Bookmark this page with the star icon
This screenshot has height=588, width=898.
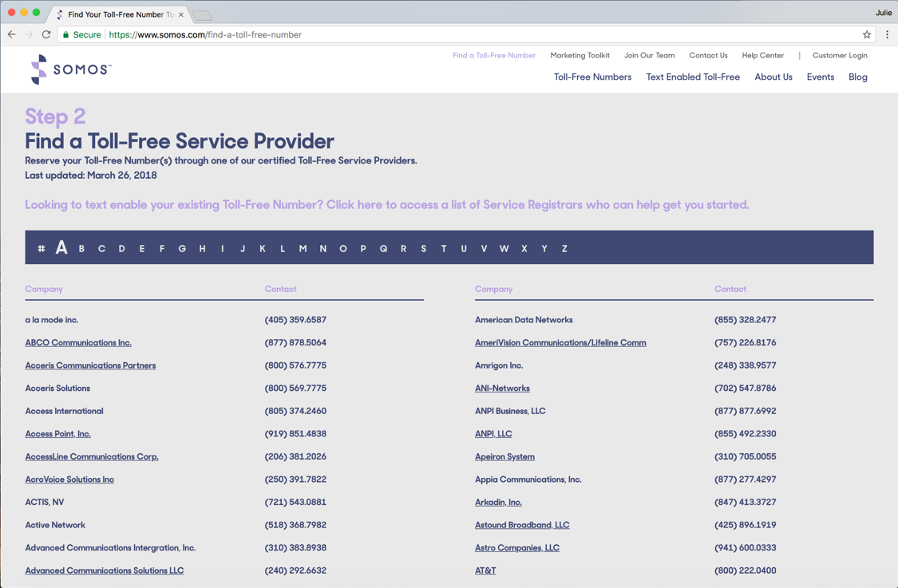[867, 34]
